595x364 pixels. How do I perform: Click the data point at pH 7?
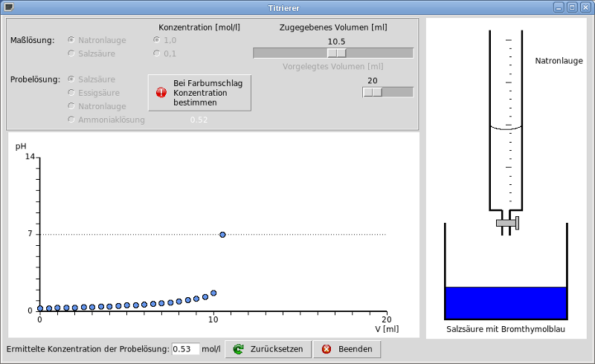(222, 235)
